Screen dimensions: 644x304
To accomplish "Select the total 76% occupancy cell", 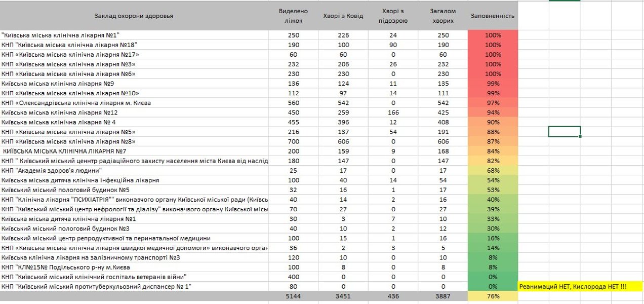I will 493,296.
